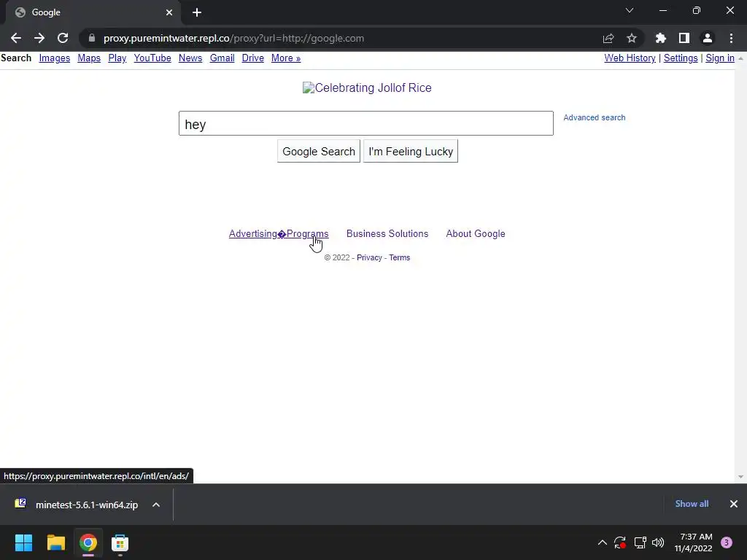Reload the page with the refresh icon
This screenshot has width=747, height=560.
click(63, 38)
